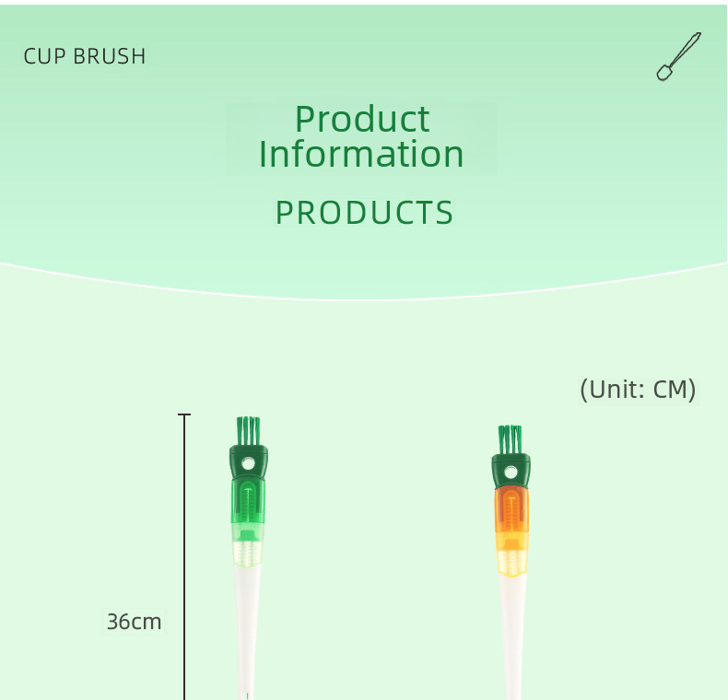Click the cup brush outline icon

pyautogui.click(x=678, y=56)
